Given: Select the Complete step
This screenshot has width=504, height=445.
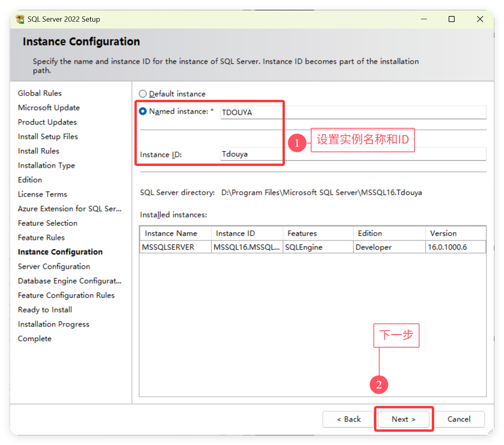Looking at the screenshot, I should (35, 338).
